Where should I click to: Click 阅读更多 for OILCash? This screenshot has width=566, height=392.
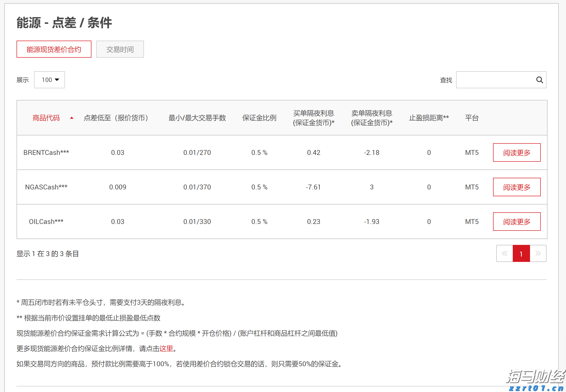(517, 221)
